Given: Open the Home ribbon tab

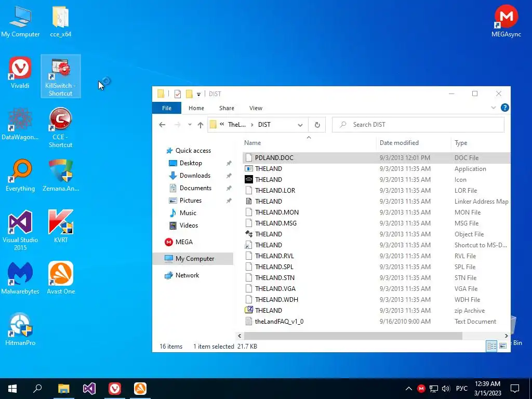Looking at the screenshot, I should pyautogui.click(x=196, y=108).
